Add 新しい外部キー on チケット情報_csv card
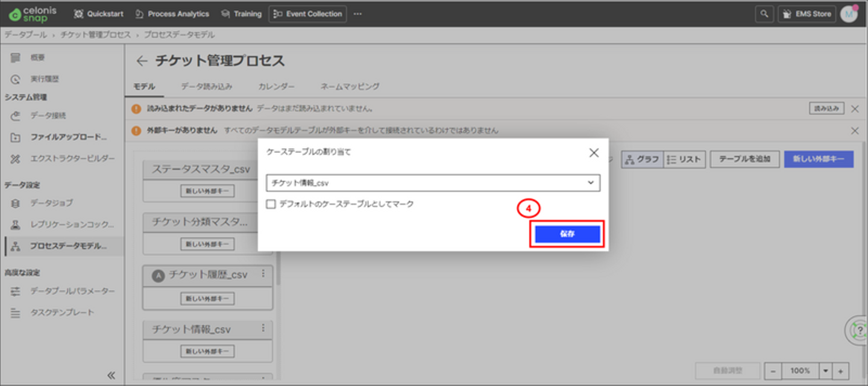Image resolution: width=868 pixels, height=386 pixels. pos(207,351)
